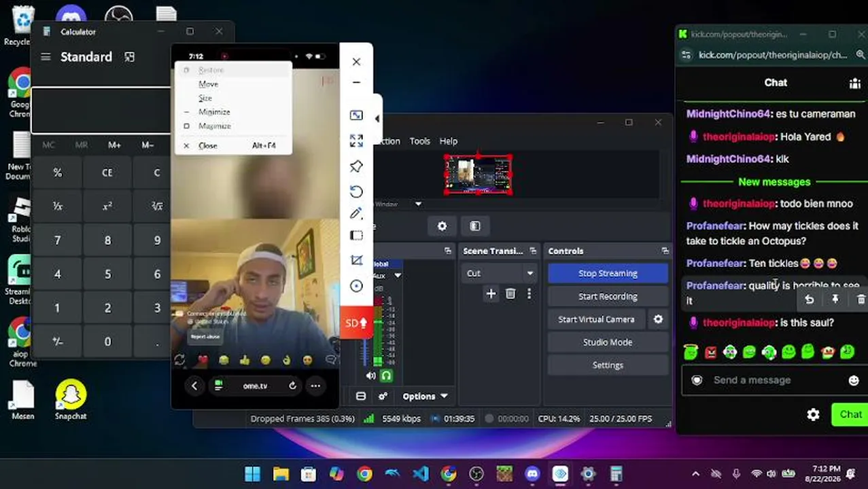
Task: Reply to the Profanefear quality message
Action: (809, 300)
